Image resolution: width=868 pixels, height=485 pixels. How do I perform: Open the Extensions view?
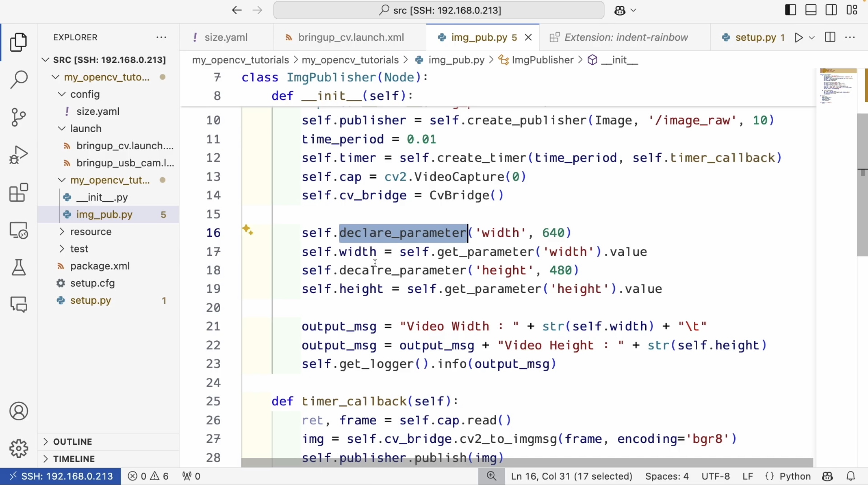[x=19, y=193]
